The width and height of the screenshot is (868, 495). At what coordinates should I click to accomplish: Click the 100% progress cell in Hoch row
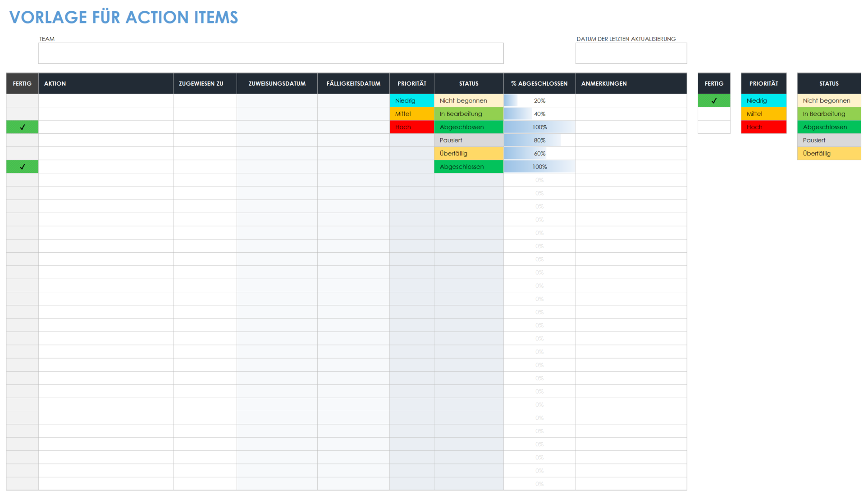point(539,127)
